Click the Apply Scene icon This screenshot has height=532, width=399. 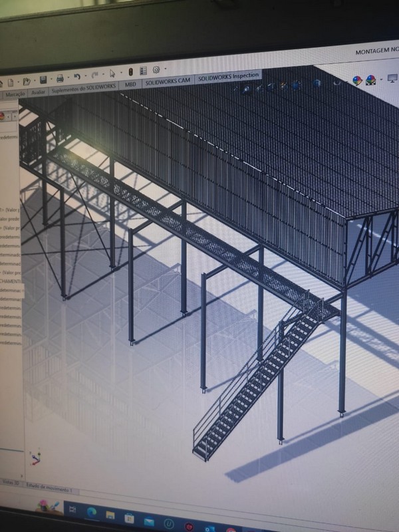371,80
